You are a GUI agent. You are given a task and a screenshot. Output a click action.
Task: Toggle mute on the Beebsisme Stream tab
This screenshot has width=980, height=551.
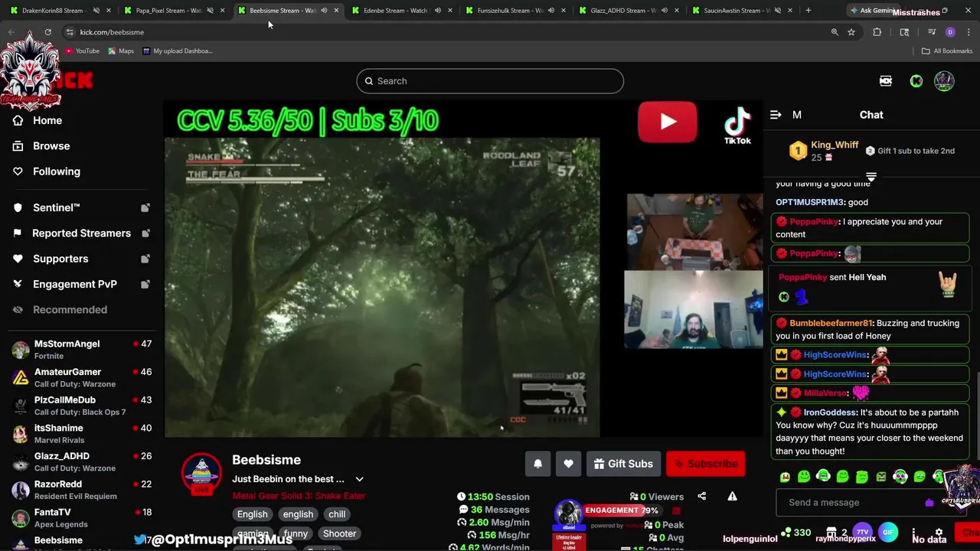(x=324, y=11)
